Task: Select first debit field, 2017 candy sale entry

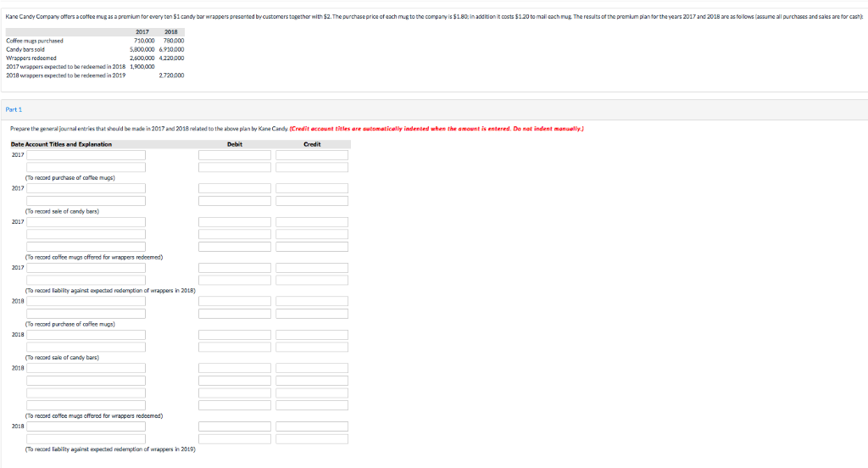Action: click(x=235, y=188)
